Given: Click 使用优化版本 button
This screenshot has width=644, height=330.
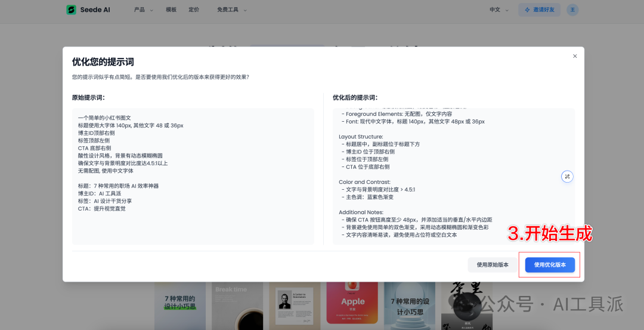Looking at the screenshot, I should point(550,265).
